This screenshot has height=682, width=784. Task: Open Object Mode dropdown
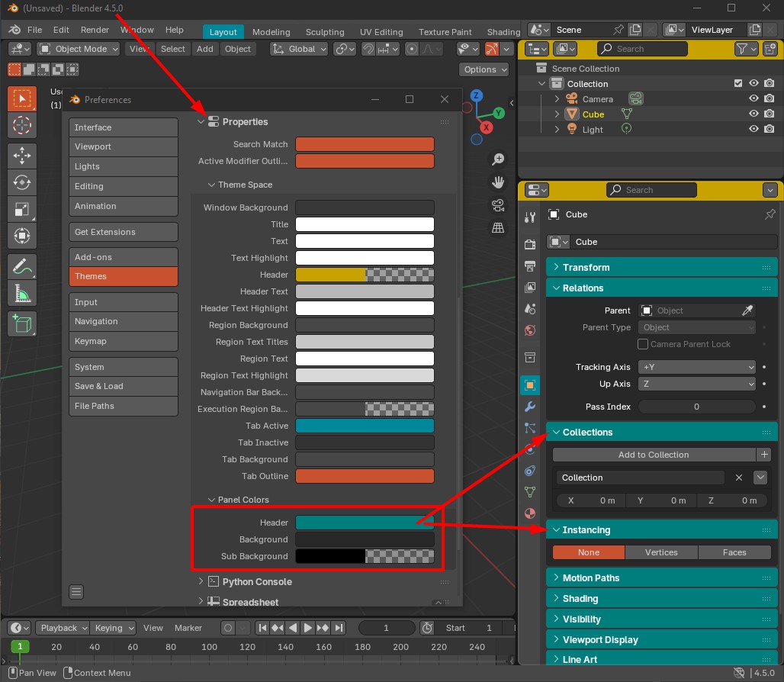[x=79, y=49]
